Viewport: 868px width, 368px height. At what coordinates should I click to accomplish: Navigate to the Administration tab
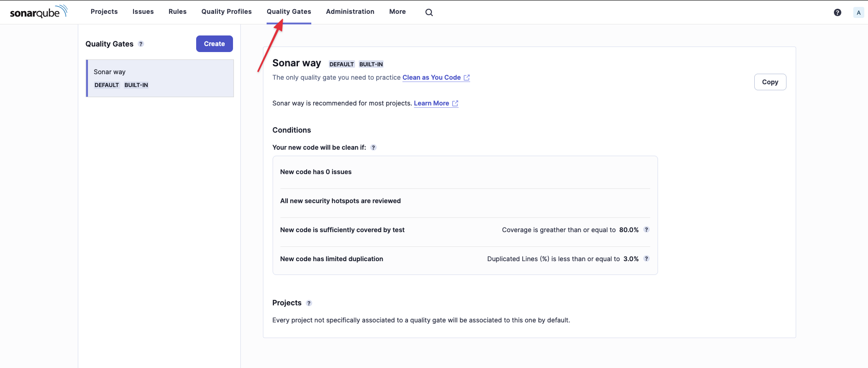click(350, 12)
